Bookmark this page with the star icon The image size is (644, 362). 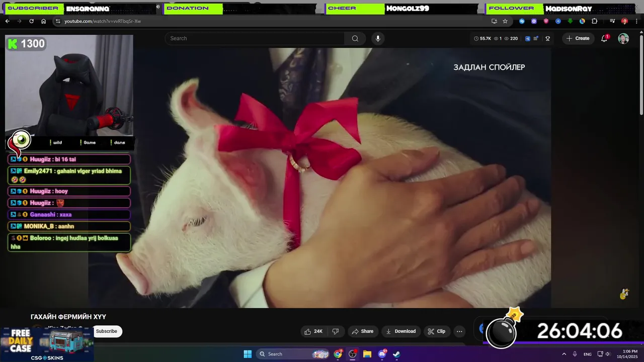tap(505, 21)
